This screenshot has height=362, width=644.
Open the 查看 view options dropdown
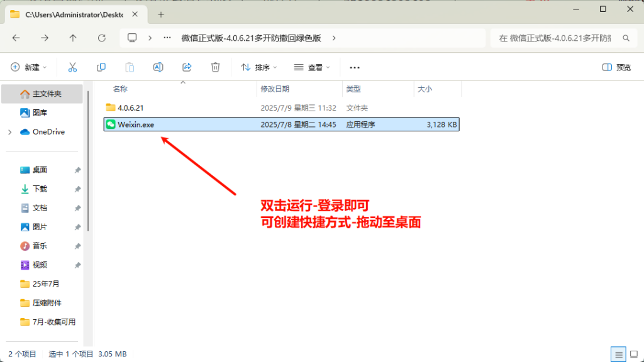312,67
